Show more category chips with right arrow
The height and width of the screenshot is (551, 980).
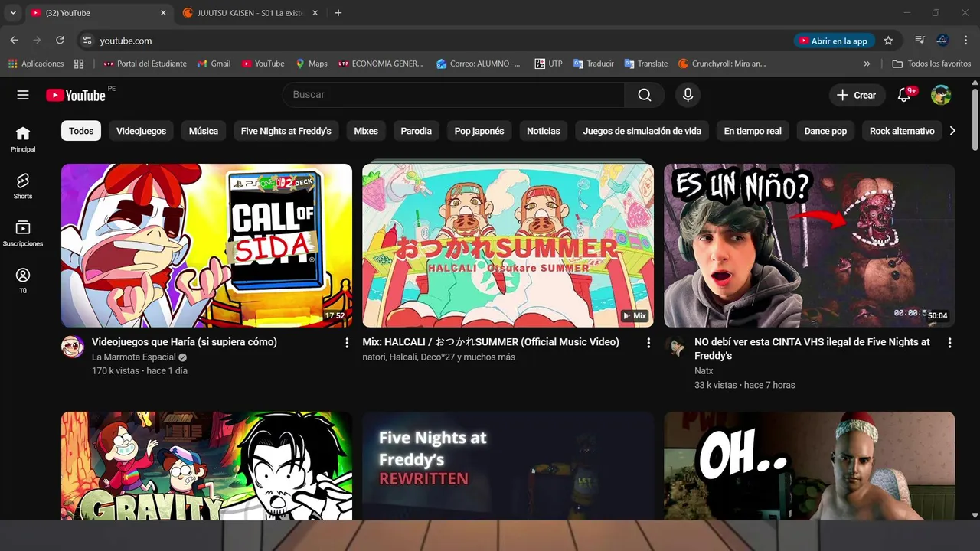(x=952, y=131)
